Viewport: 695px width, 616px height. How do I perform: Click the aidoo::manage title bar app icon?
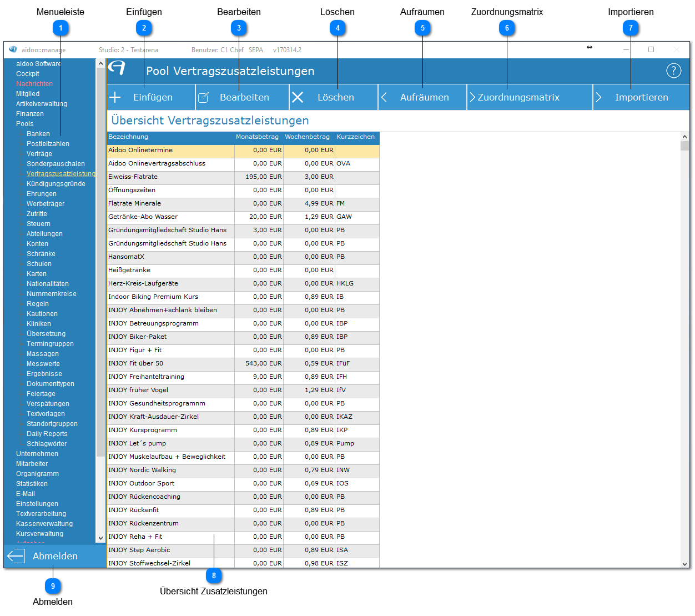tap(13, 49)
